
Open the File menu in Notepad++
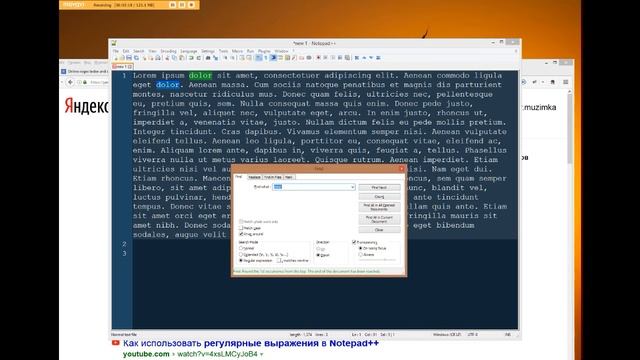[x=116, y=51]
